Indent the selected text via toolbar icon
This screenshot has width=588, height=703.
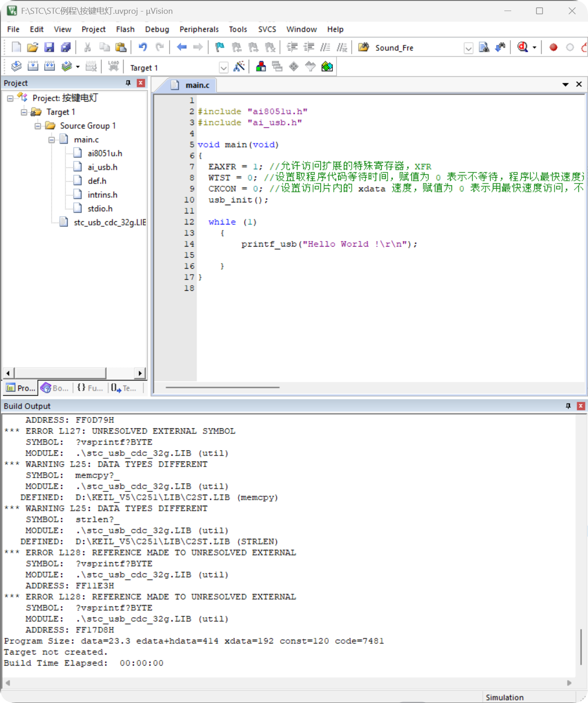coord(292,47)
